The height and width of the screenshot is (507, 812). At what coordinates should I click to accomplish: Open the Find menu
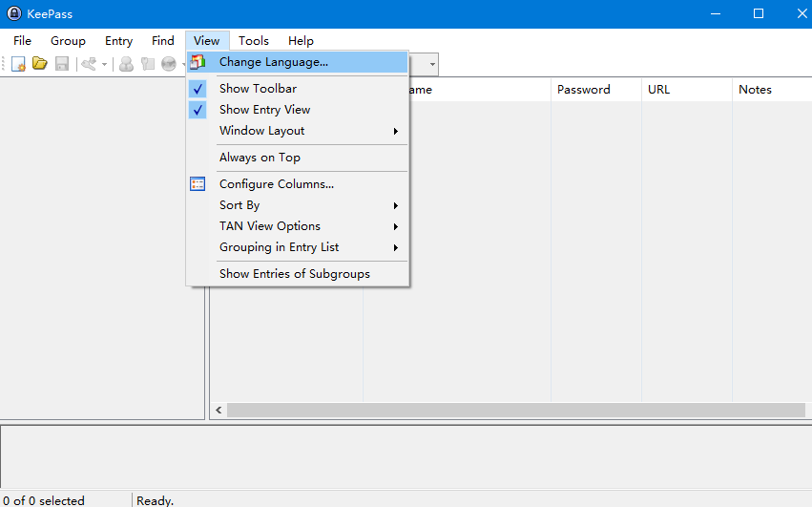pyautogui.click(x=162, y=40)
